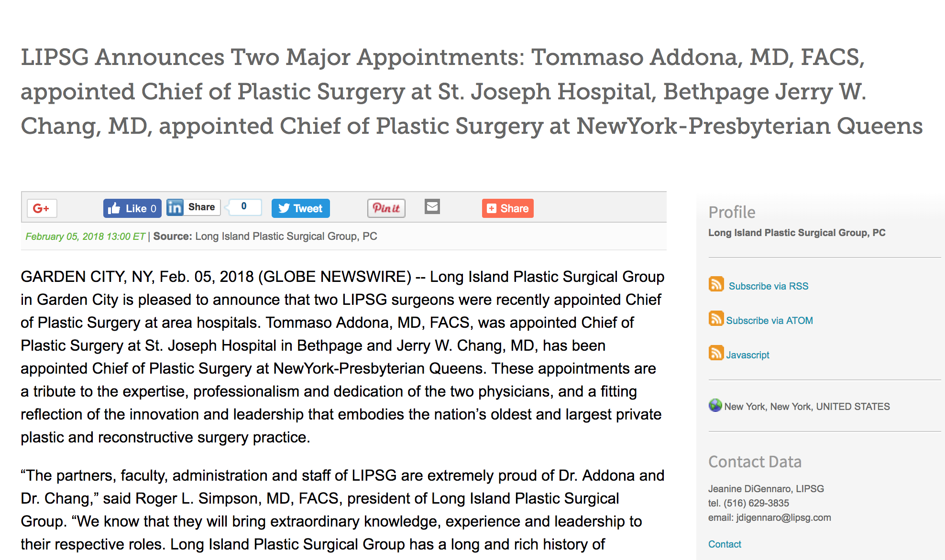The height and width of the screenshot is (560, 945).
Task: Share article via LinkedIn button
Action: pos(193,207)
